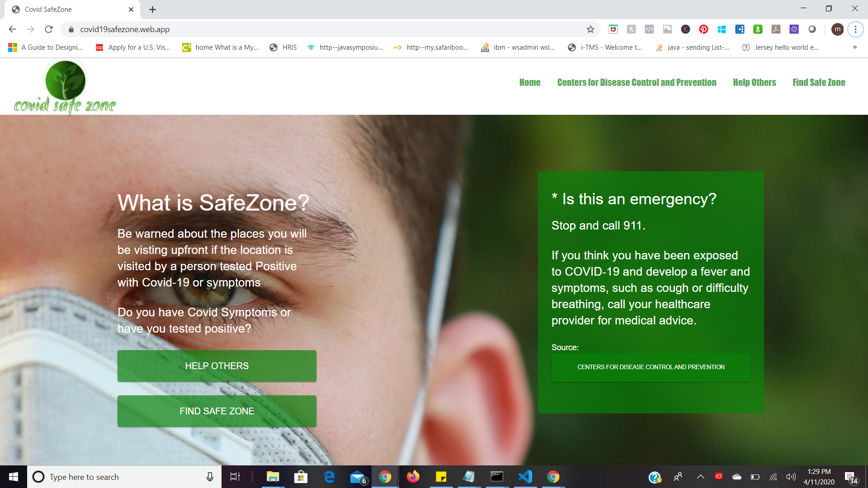
Task: Open the Wi-Fi network tray icon
Action: pyautogui.click(x=774, y=477)
